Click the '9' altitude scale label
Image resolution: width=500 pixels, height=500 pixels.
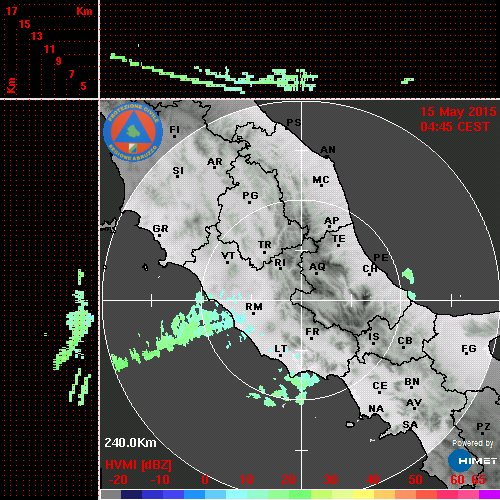tap(59, 61)
